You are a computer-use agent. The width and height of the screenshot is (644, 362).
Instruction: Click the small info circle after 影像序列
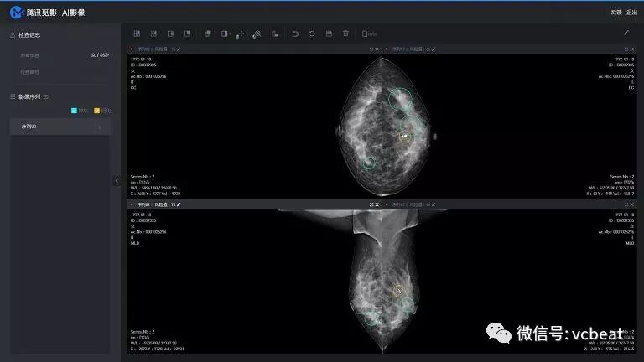(46, 97)
